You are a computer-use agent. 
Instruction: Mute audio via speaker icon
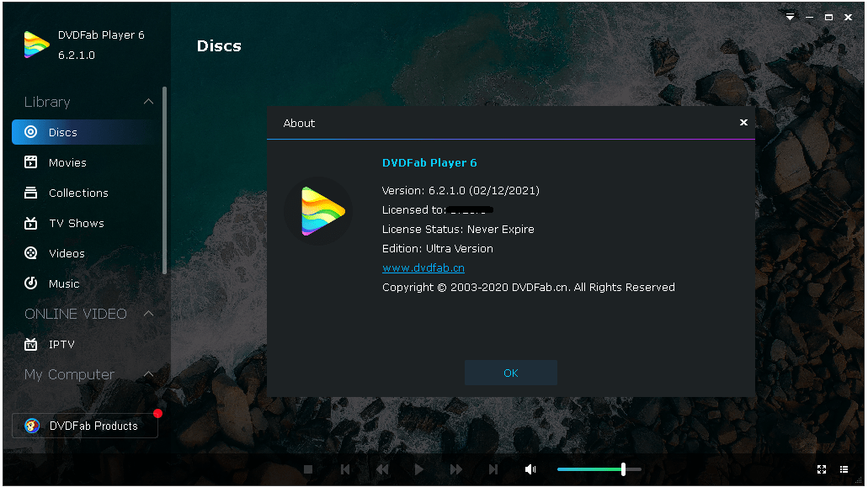(x=530, y=469)
